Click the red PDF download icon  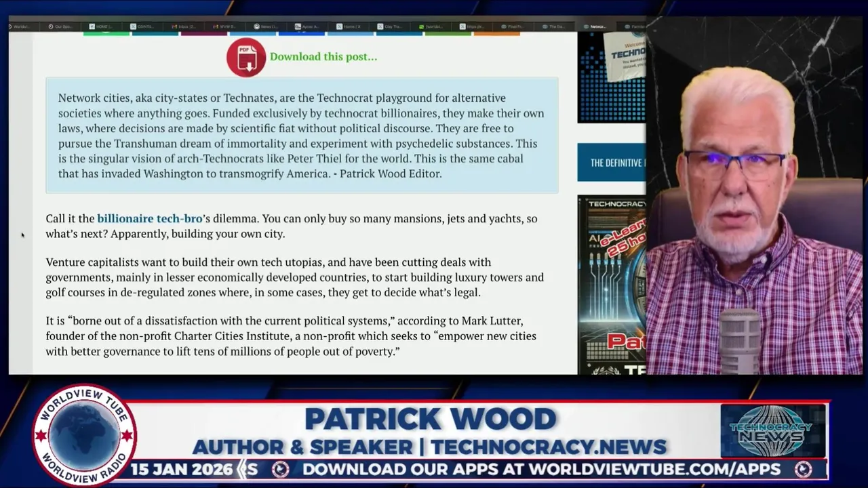click(246, 57)
